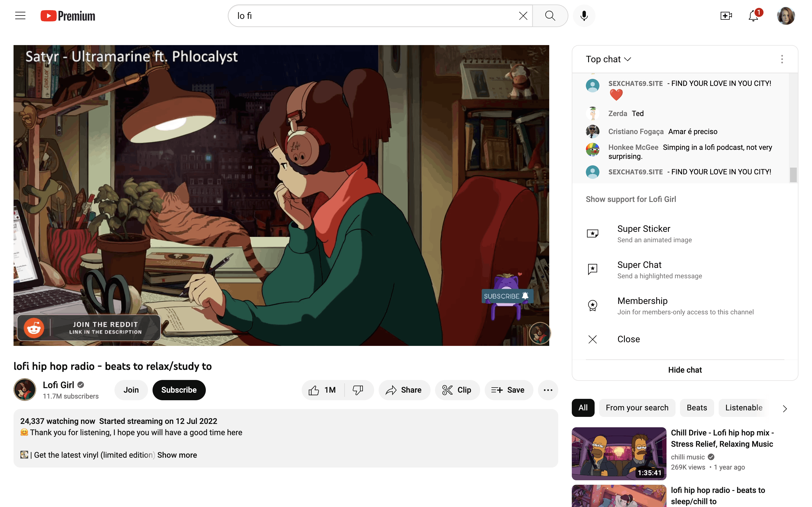Open the notifications bell

(x=753, y=16)
